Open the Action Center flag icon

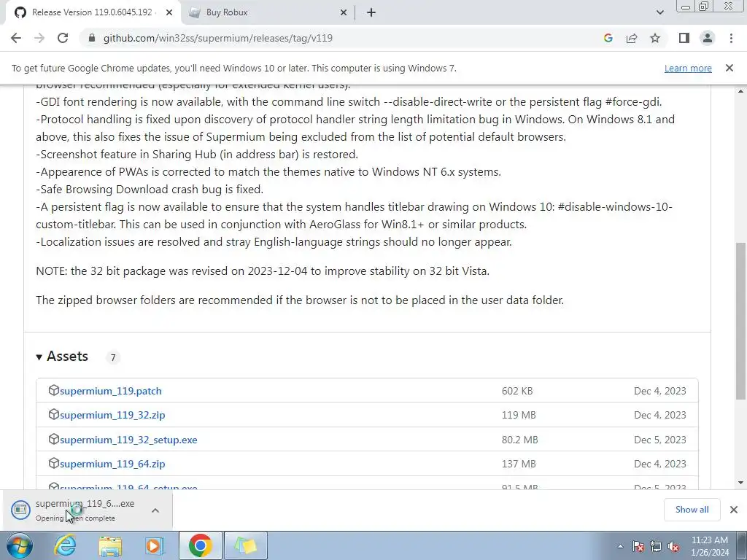(638, 546)
